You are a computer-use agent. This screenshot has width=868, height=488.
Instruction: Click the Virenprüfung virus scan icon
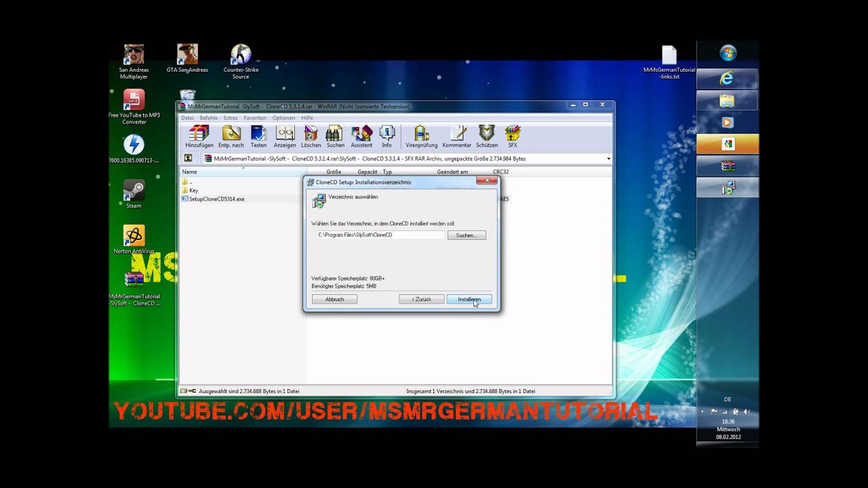click(x=421, y=136)
